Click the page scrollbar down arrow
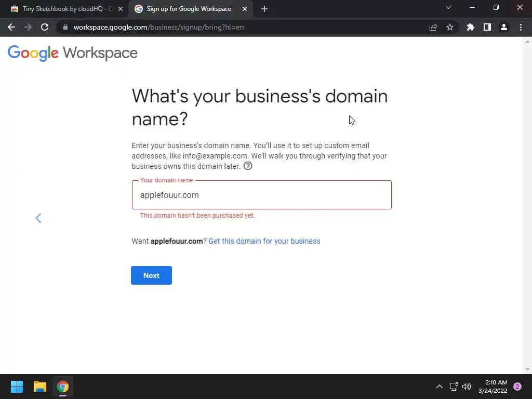The image size is (532, 399). [527, 369]
